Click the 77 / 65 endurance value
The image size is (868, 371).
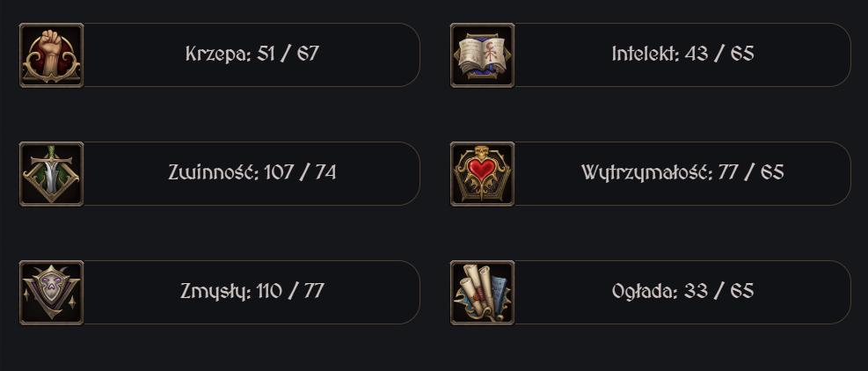point(751,172)
